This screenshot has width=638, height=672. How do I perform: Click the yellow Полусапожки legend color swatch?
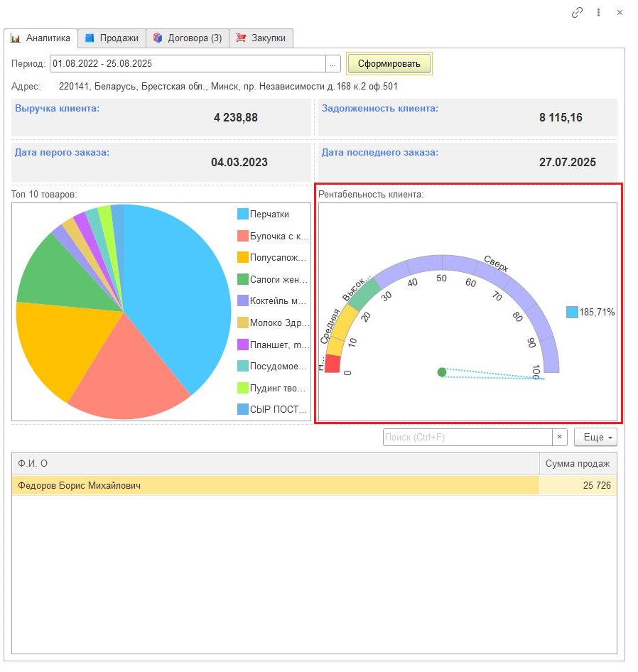pos(243,257)
